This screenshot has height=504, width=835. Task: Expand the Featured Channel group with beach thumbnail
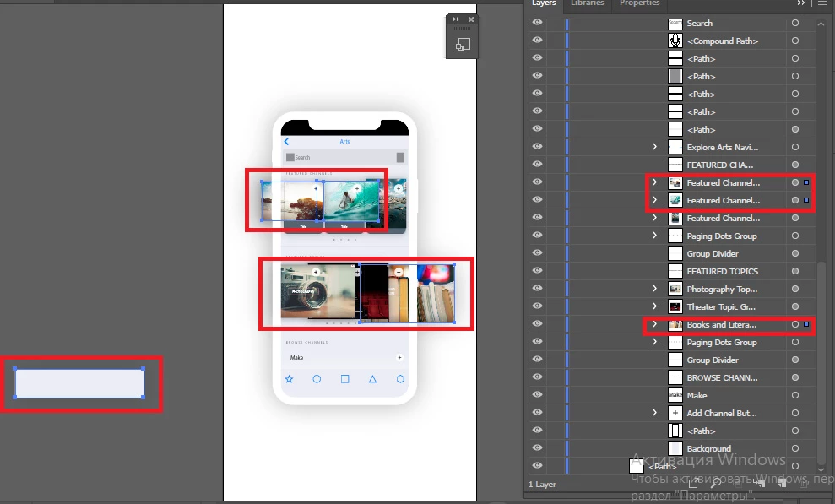pos(654,182)
